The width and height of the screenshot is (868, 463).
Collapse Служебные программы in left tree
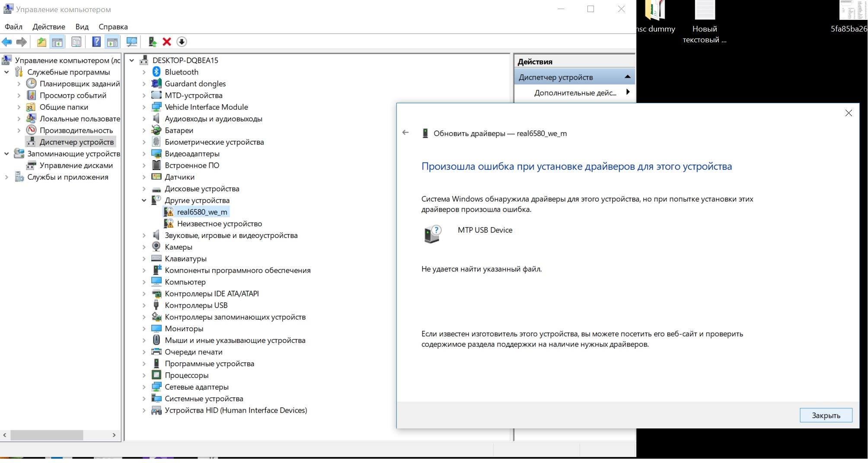pos(6,72)
